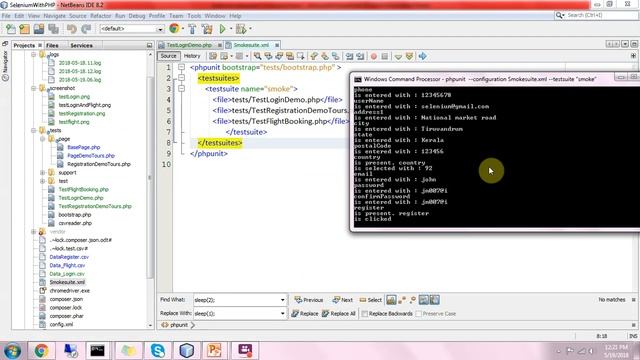Screen dimensions: 640x360
Task: Toggle the Preserve Case checkbox
Action: point(418,314)
